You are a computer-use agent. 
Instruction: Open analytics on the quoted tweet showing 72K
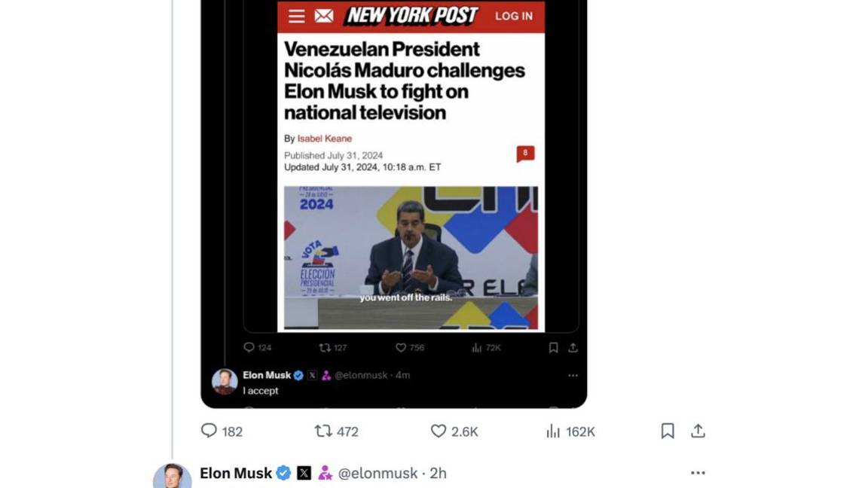click(478, 347)
